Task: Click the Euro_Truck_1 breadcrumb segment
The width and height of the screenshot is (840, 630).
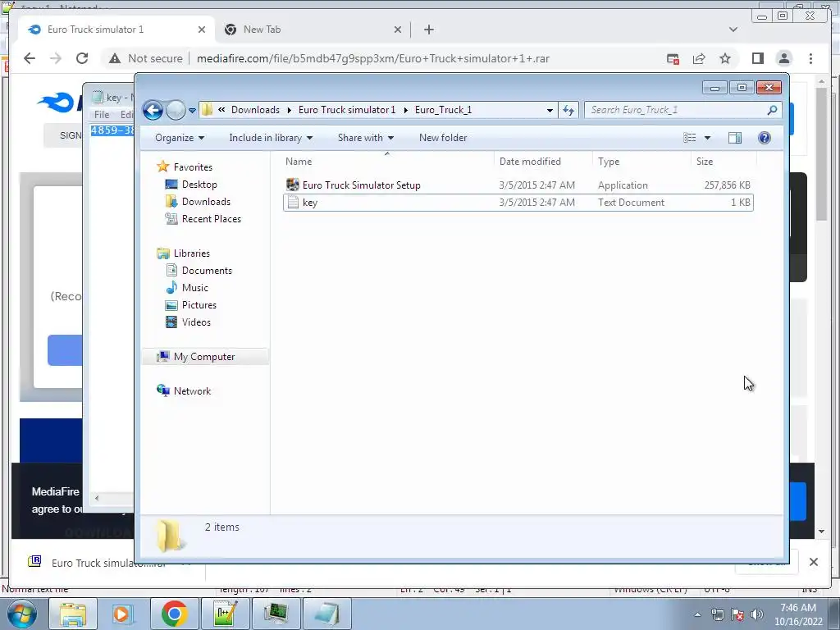Action: point(443,110)
